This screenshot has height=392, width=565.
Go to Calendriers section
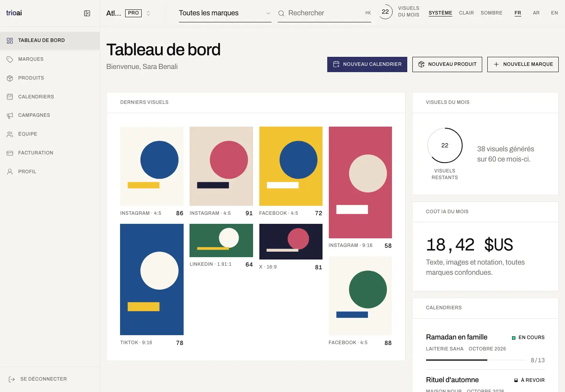50,97
